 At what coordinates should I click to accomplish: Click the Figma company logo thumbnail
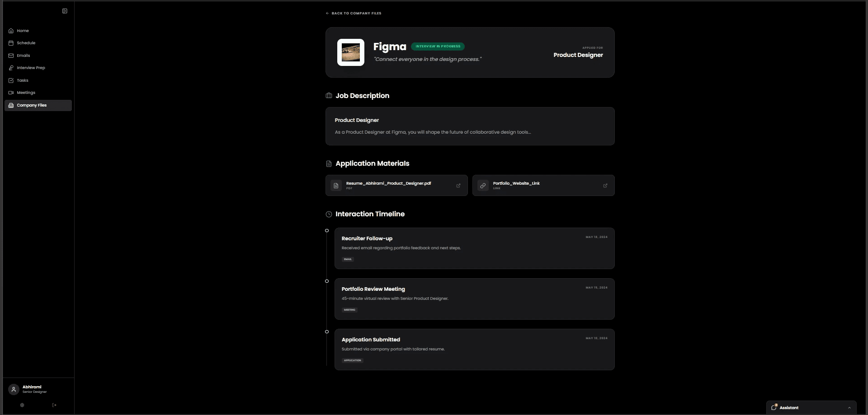[x=351, y=52]
